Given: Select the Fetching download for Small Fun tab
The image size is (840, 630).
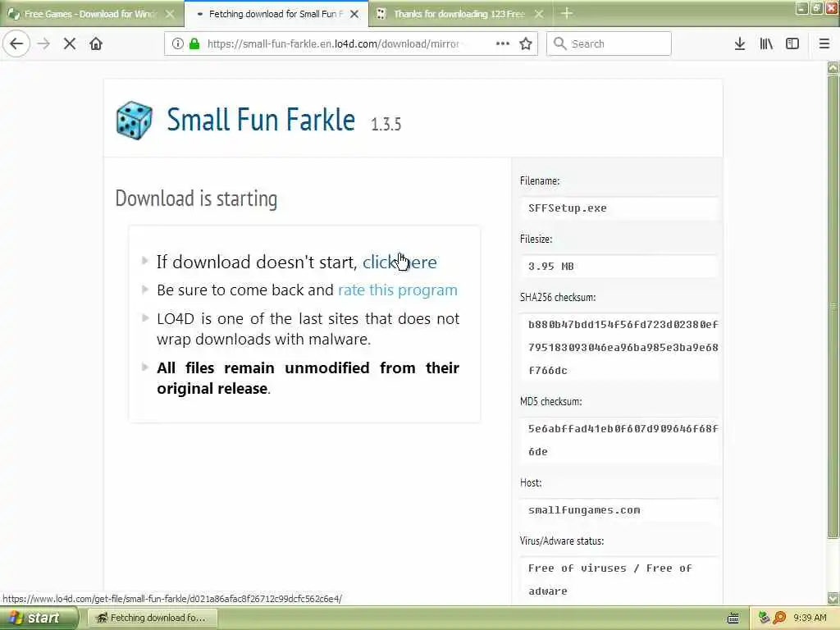Looking at the screenshot, I should (x=276, y=14).
